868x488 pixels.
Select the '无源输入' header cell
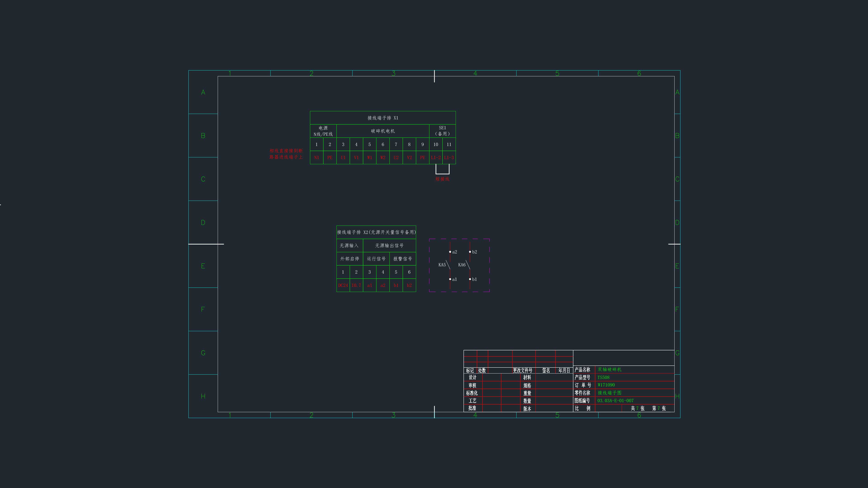[349, 246]
